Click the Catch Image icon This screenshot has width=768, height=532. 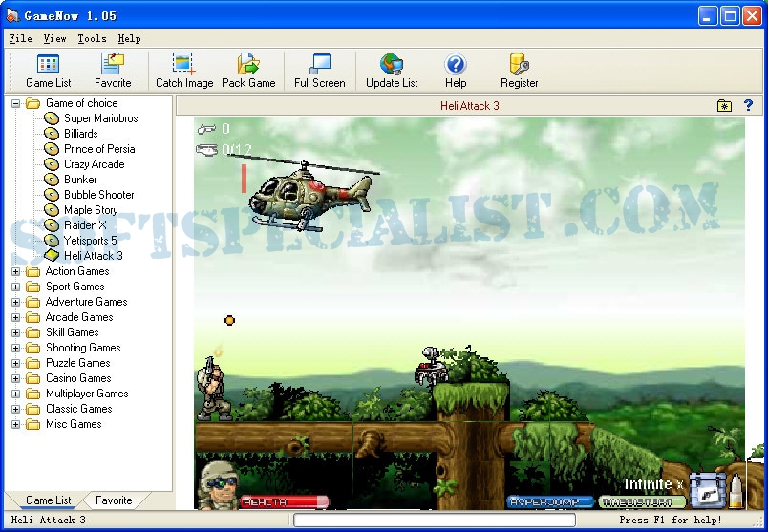pyautogui.click(x=184, y=65)
